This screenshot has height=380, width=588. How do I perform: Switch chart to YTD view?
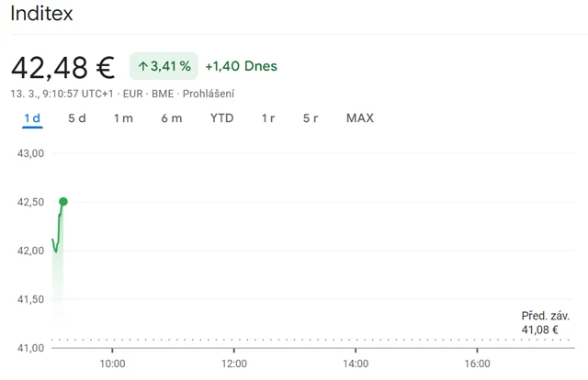[x=221, y=117]
